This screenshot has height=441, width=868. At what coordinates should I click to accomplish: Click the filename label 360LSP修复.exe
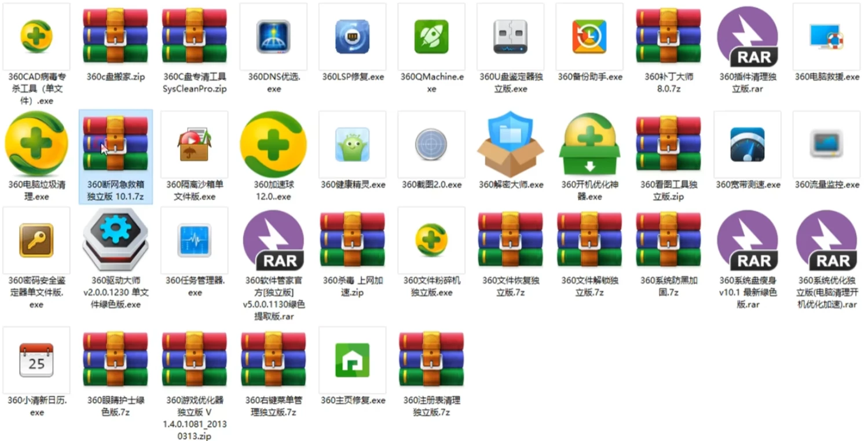(353, 76)
